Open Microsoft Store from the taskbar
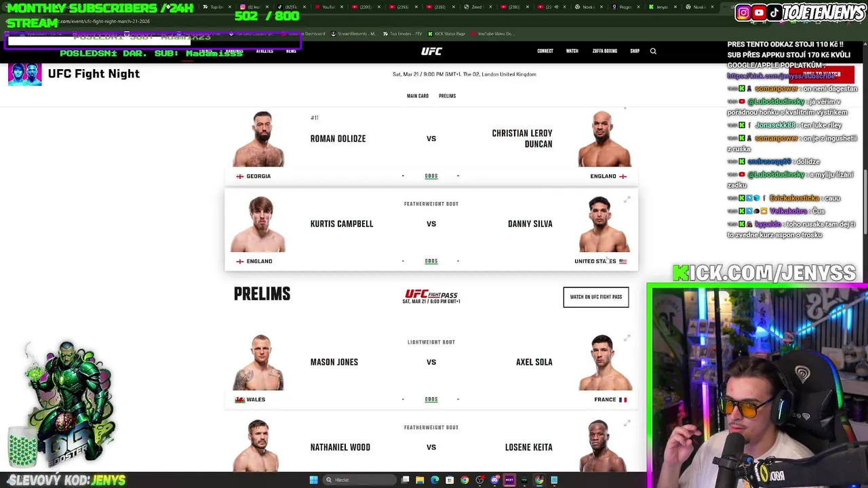868x488 pixels. coord(450,480)
